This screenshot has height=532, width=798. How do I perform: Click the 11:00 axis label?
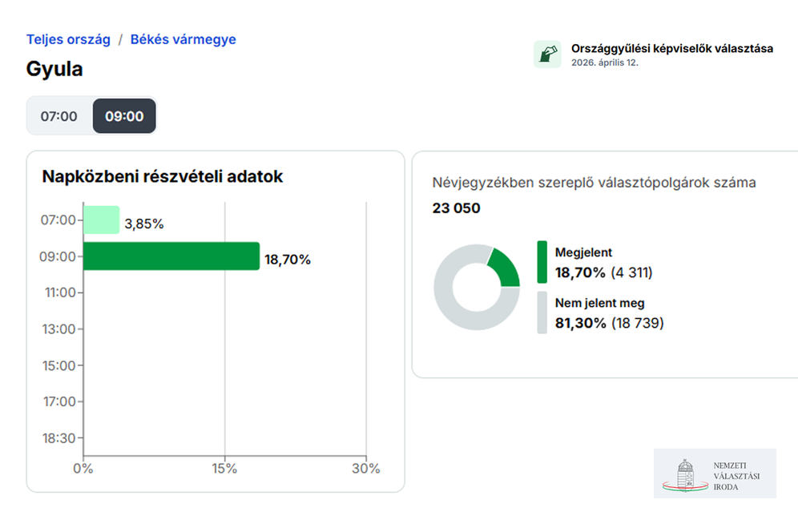(58, 292)
